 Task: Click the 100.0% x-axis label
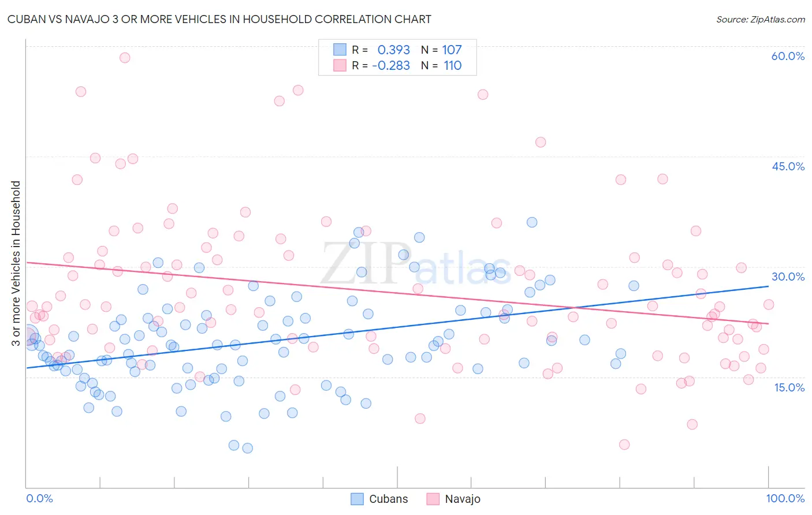(x=785, y=498)
